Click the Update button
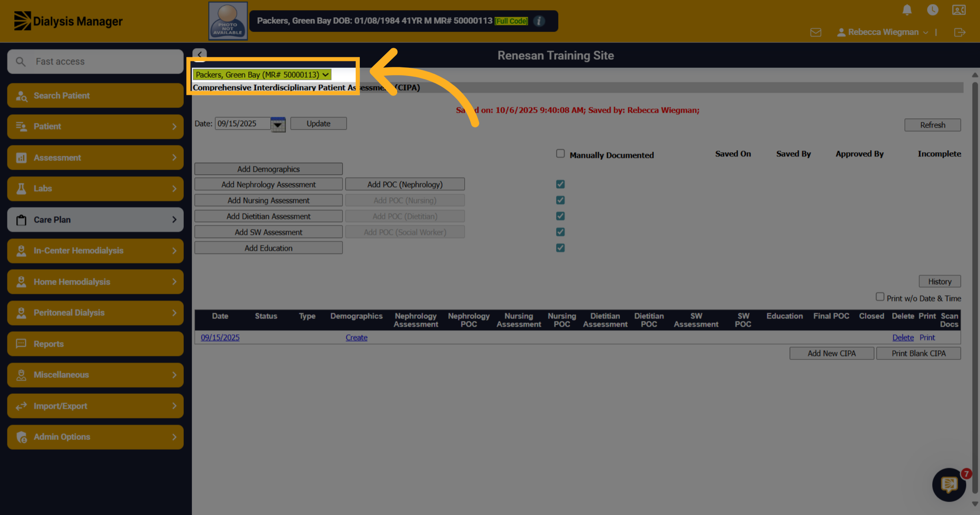Screen dimensions: 980x515 coord(318,124)
